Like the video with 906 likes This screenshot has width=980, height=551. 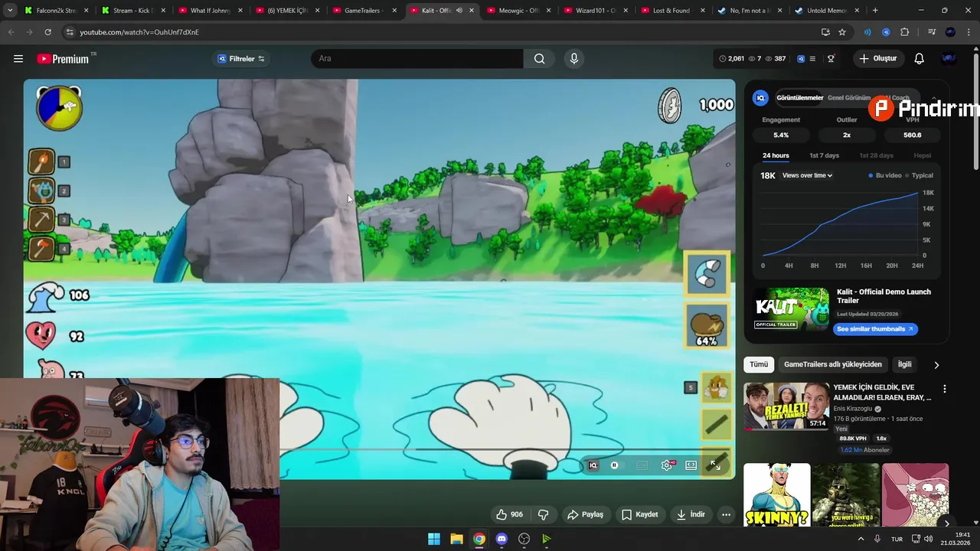coord(510,514)
